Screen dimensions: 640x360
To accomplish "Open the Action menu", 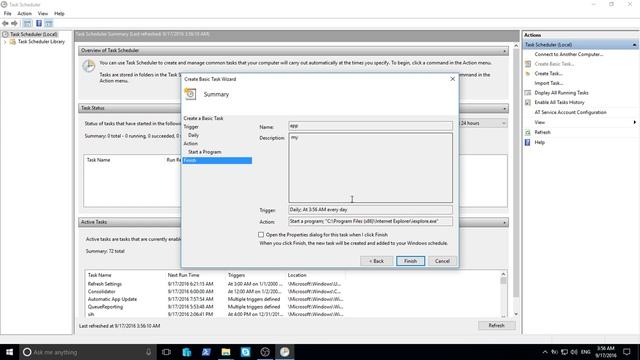I will (x=24, y=13).
